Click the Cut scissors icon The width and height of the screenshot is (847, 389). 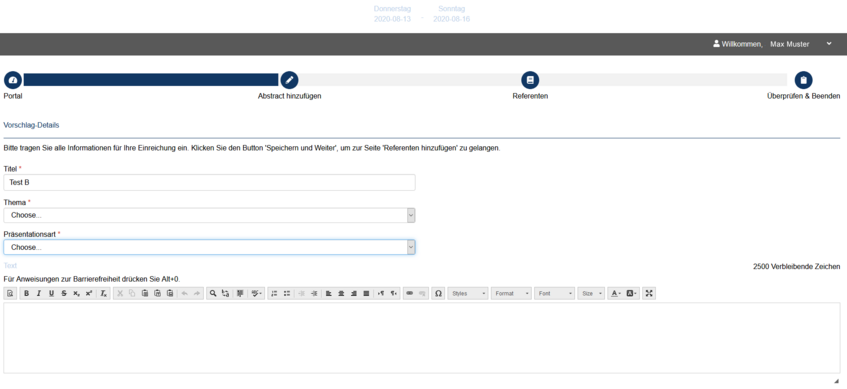tap(120, 293)
